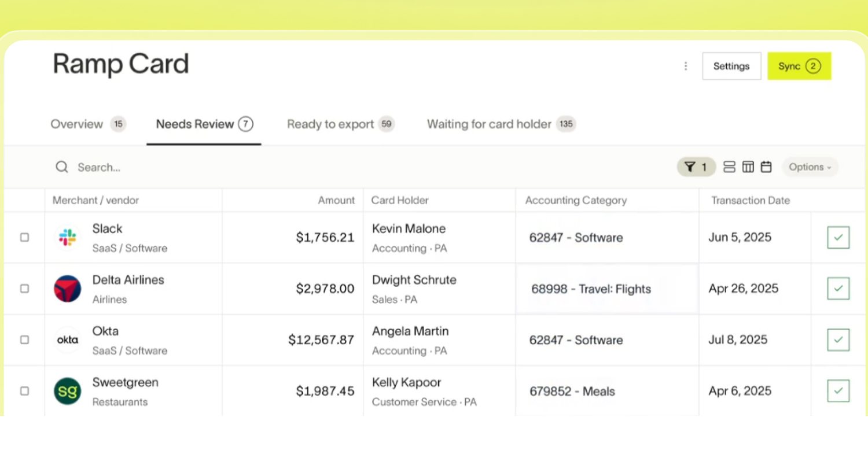The height and width of the screenshot is (454, 868).
Task: Click the Slack merchant name
Action: click(107, 228)
